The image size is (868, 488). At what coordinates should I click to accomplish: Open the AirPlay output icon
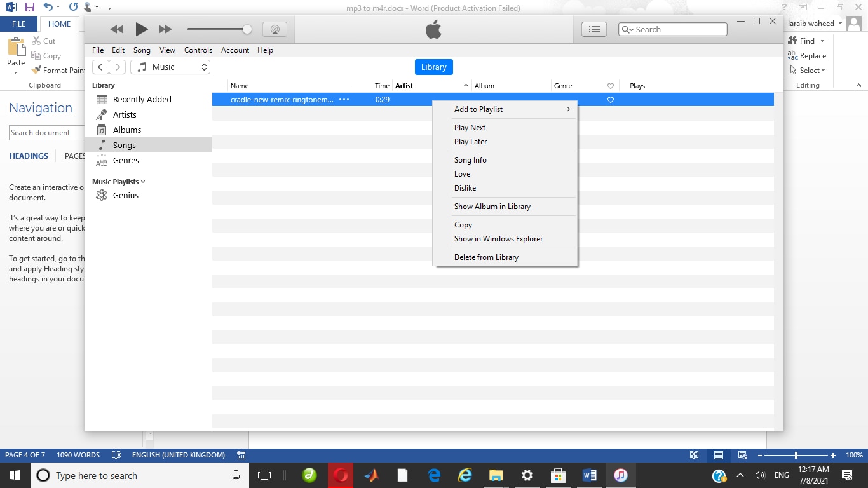[x=275, y=29]
